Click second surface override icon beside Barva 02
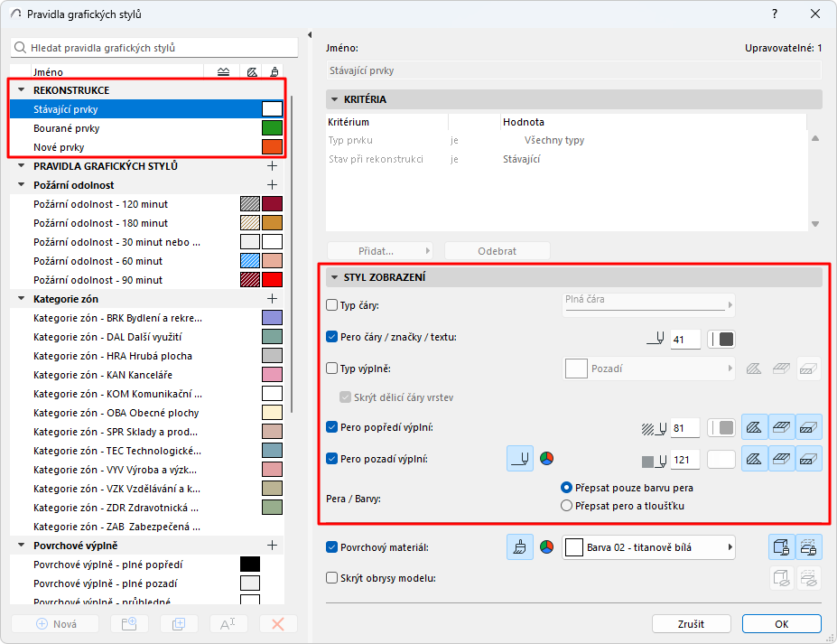The height and width of the screenshot is (644, 837). (x=809, y=547)
